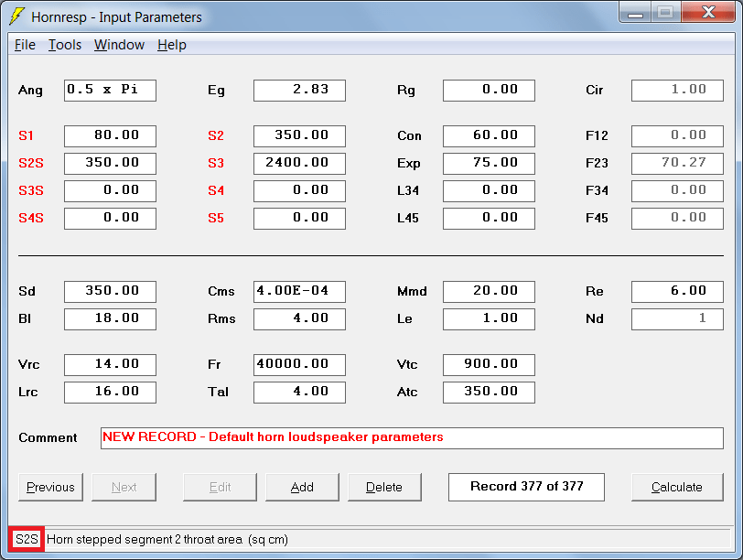743x560 pixels.
Task: Select the F23 field showing 70.27
Action: (678, 164)
